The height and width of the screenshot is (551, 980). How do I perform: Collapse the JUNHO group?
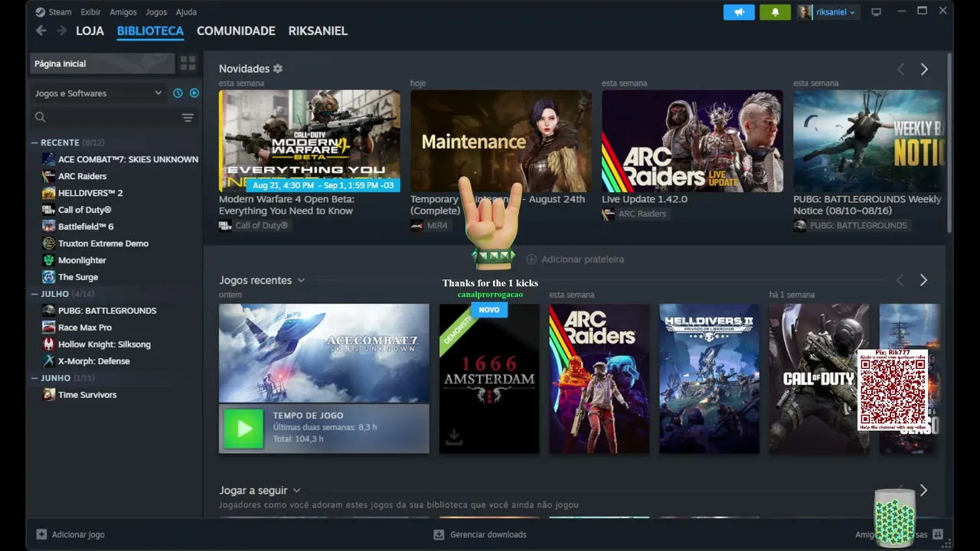[x=34, y=378]
